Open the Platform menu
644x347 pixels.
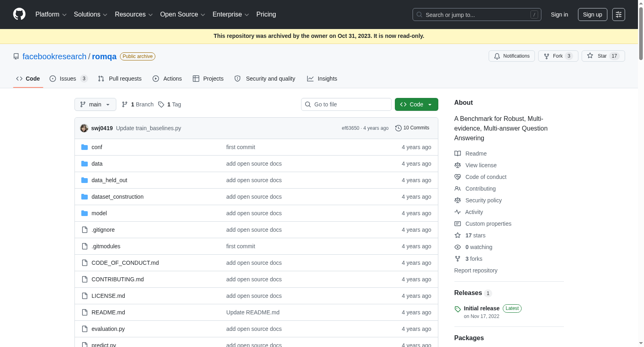pos(51,15)
